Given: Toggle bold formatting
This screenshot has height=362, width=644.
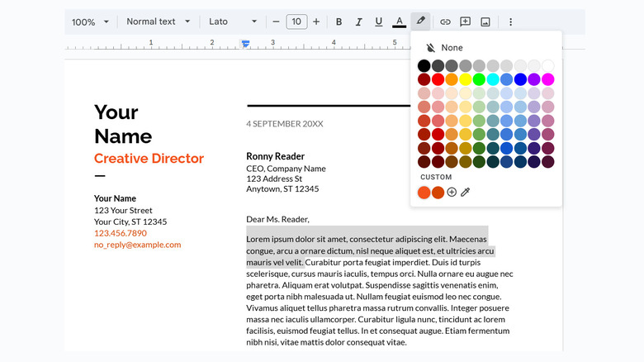Looking at the screenshot, I should pyautogui.click(x=339, y=21).
